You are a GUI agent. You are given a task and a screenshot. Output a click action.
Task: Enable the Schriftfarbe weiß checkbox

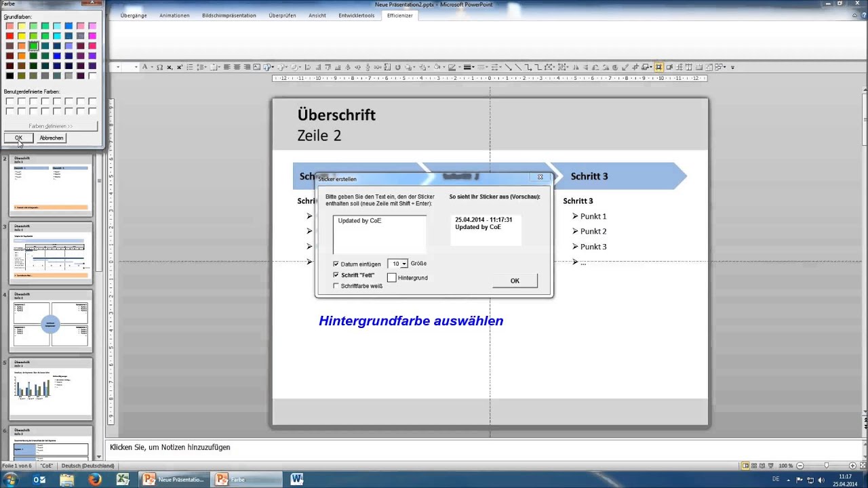point(336,286)
